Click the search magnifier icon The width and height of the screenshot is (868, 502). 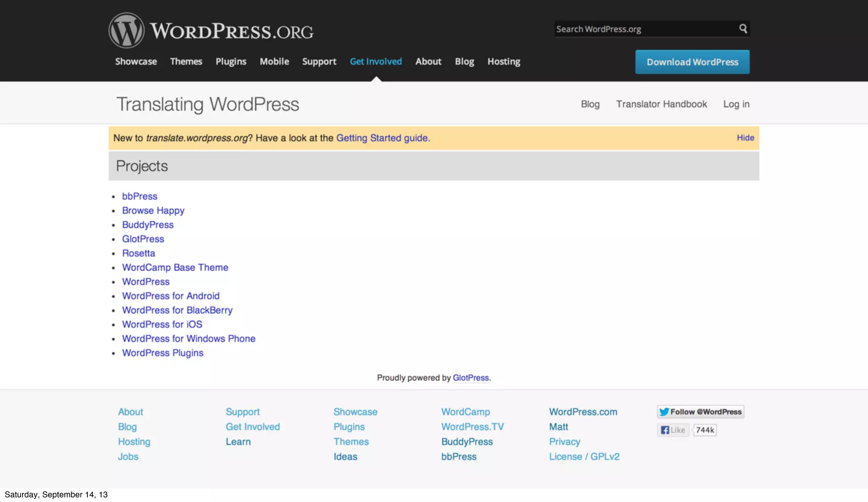point(743,28)
